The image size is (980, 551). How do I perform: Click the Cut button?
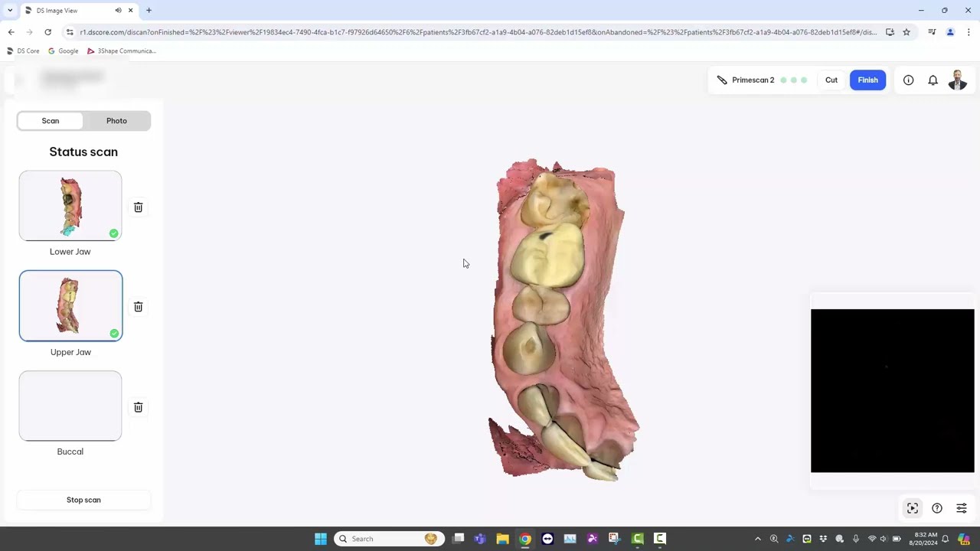[x=831, y=80]
